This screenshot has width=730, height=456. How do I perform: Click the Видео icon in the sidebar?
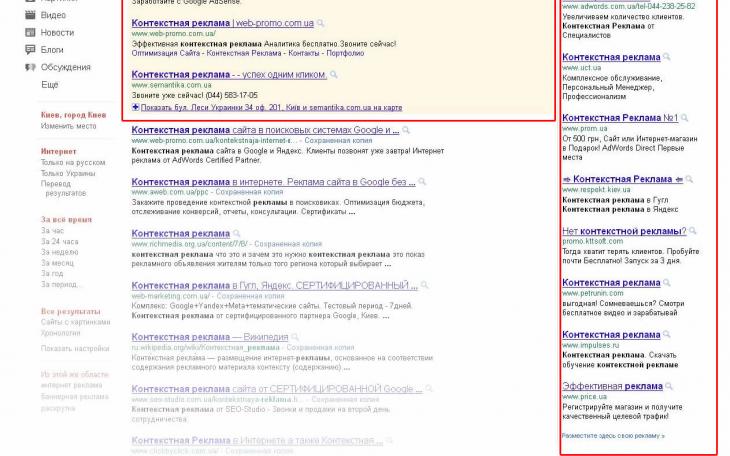pos(30,16)
